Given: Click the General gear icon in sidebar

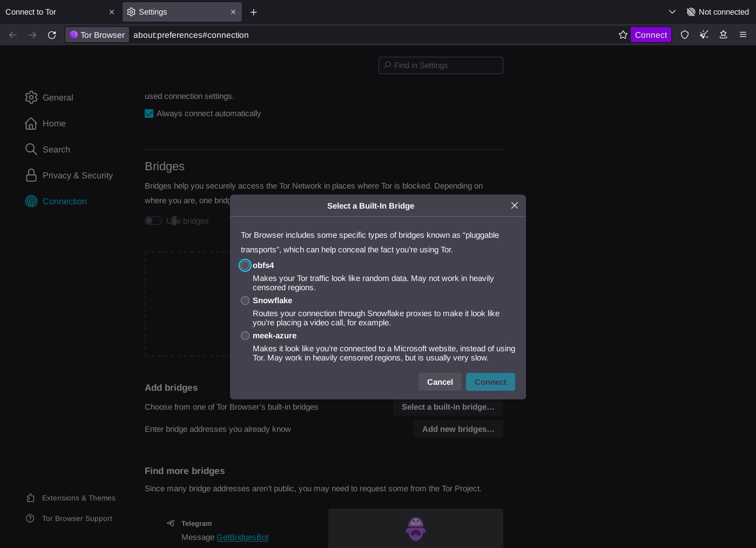Looking at the screenshot, I should (31, 97).
